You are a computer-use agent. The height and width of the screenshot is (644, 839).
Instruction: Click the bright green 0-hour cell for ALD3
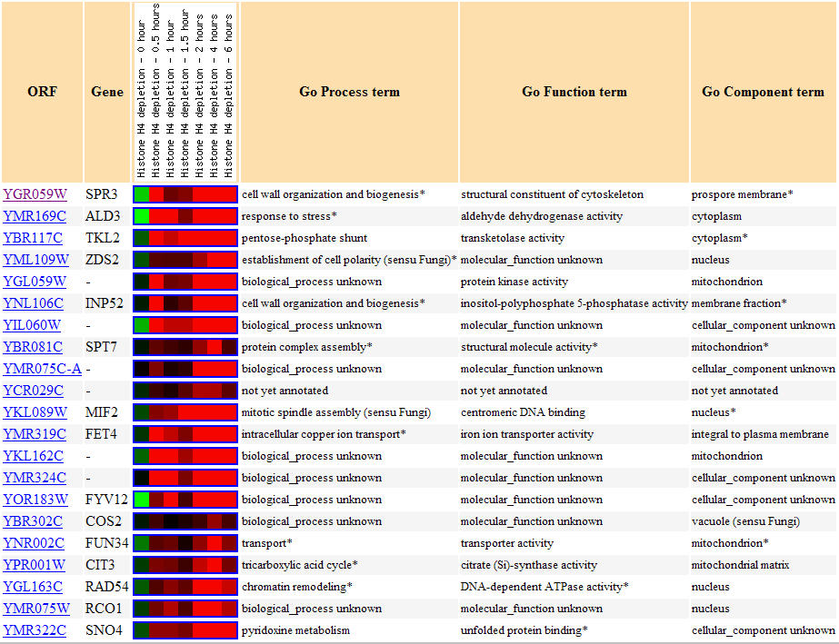pyautogui.click(x=141, y=216)
